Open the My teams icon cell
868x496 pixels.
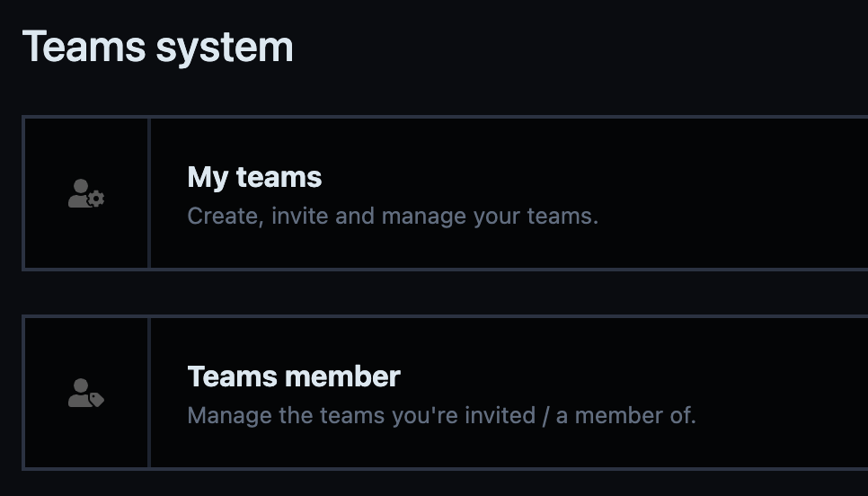tap(86, 193)
